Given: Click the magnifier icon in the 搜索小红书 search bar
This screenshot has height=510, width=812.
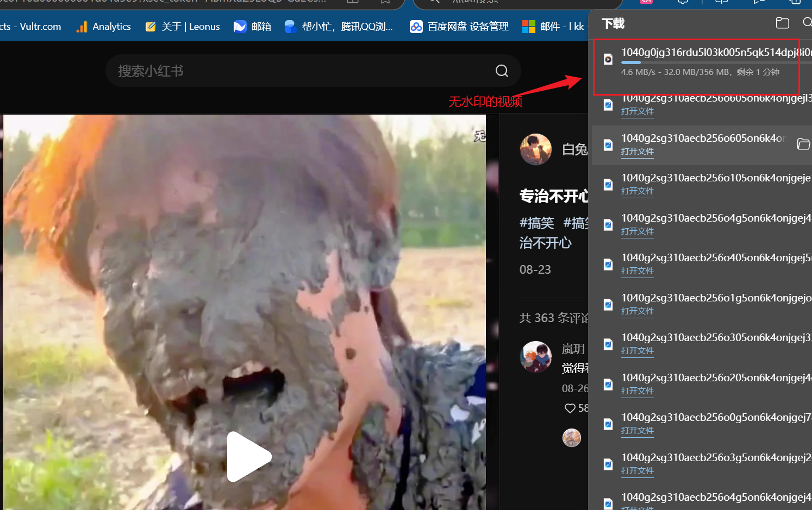Looking at the screenshot, I should (501, 71).
